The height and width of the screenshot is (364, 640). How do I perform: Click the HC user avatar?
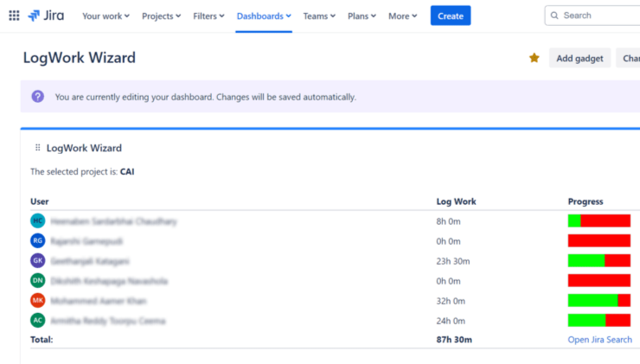tap(38, 221)
